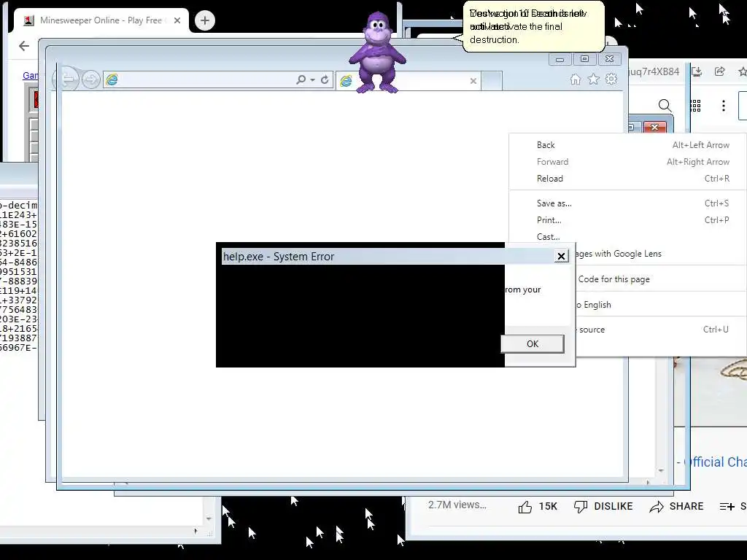
Task: Click the IE refresh icon
Action: 325,79
